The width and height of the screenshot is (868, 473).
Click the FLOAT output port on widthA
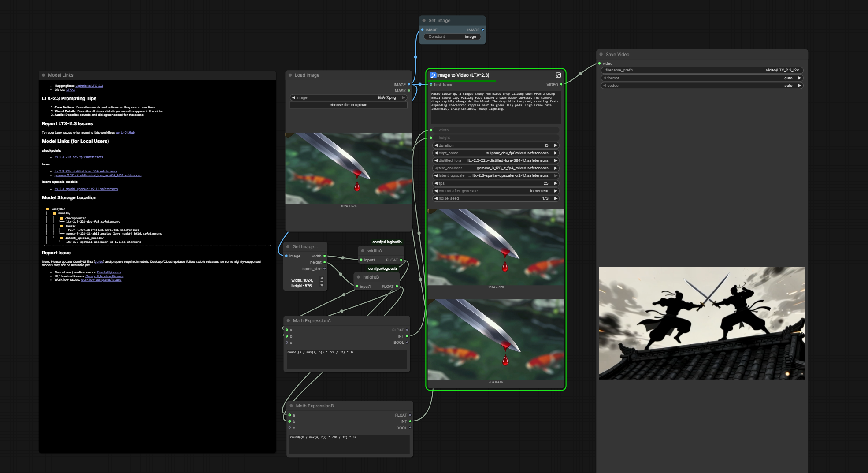point(401,260)
